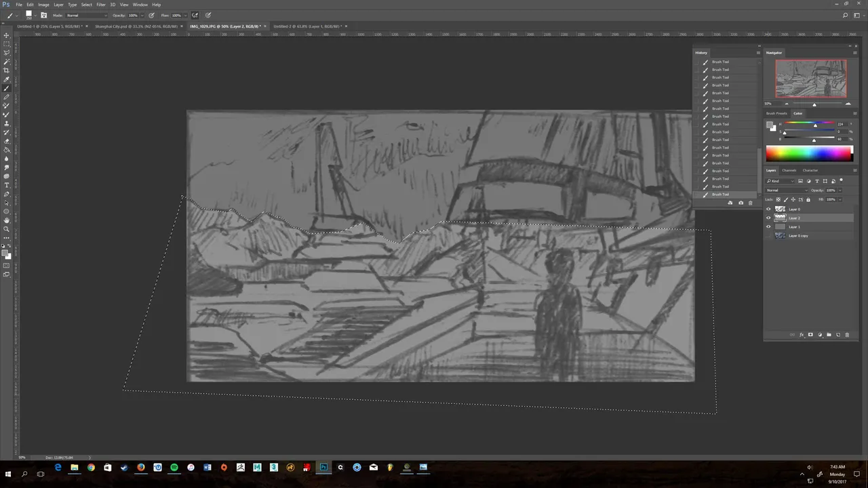Switch to the Character tab

coord(810,170)
